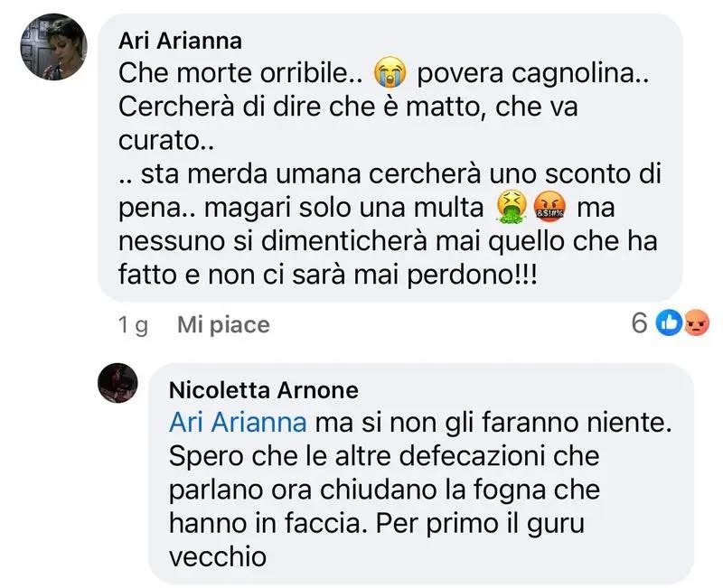Open Nicoletta Arnone's profile picture
Screen dimensions: 723x588
[117, 382]
